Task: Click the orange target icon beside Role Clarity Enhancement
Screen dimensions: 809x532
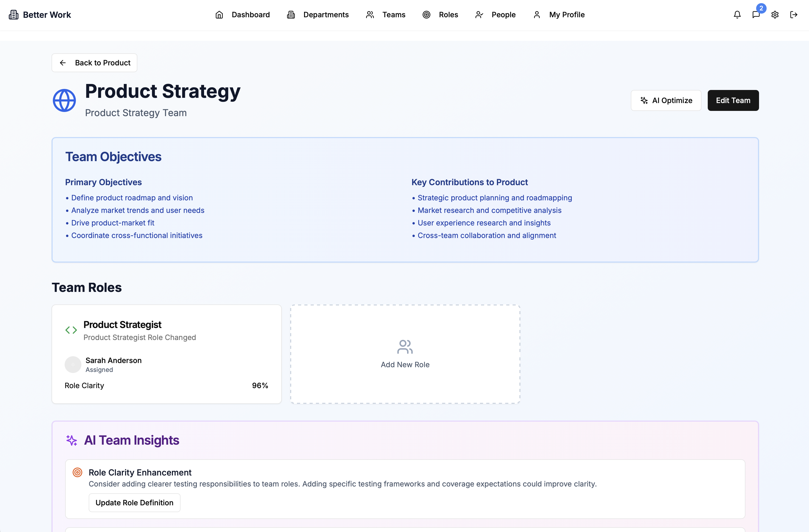Action: click(77, 472)
